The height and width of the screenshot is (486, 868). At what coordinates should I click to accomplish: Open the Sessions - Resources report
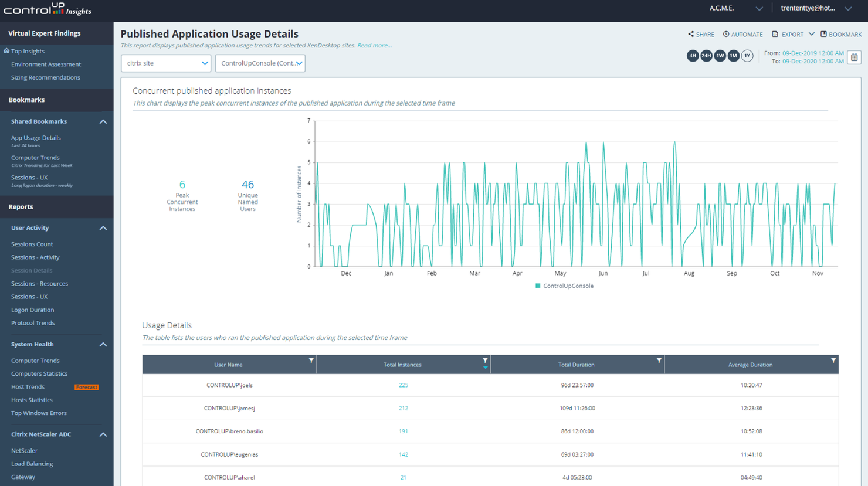click(39, 284)
